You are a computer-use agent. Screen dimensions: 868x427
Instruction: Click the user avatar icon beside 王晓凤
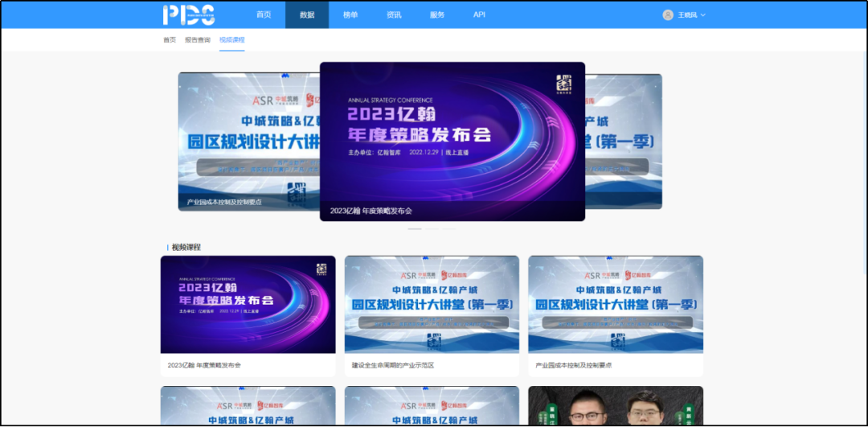[x=668, y=15]
